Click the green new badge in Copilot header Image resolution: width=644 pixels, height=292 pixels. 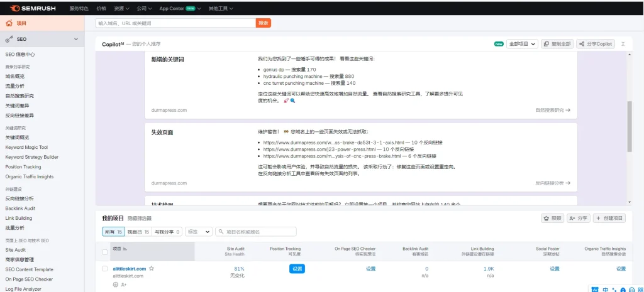[x=499, y=44]
